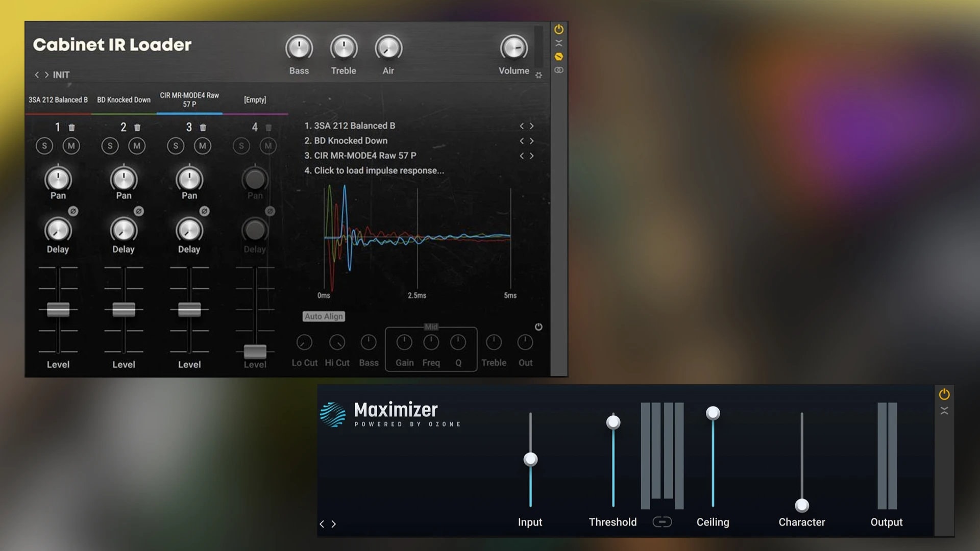
Task: Previous IR for BD Knocked Down
Action: click(522, 141)
